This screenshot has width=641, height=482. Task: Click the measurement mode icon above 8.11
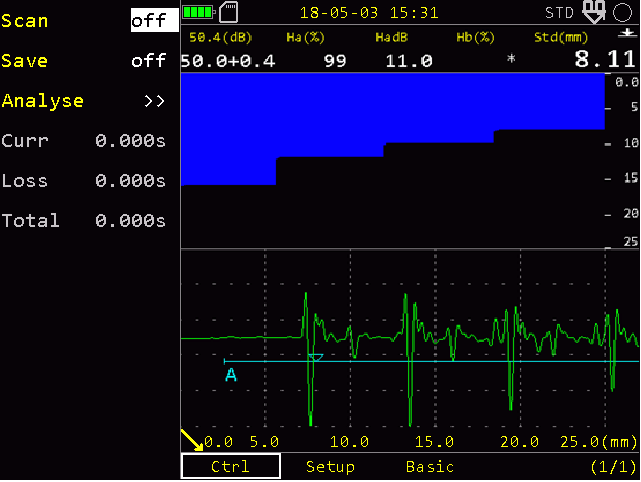[x=627, y=34]
